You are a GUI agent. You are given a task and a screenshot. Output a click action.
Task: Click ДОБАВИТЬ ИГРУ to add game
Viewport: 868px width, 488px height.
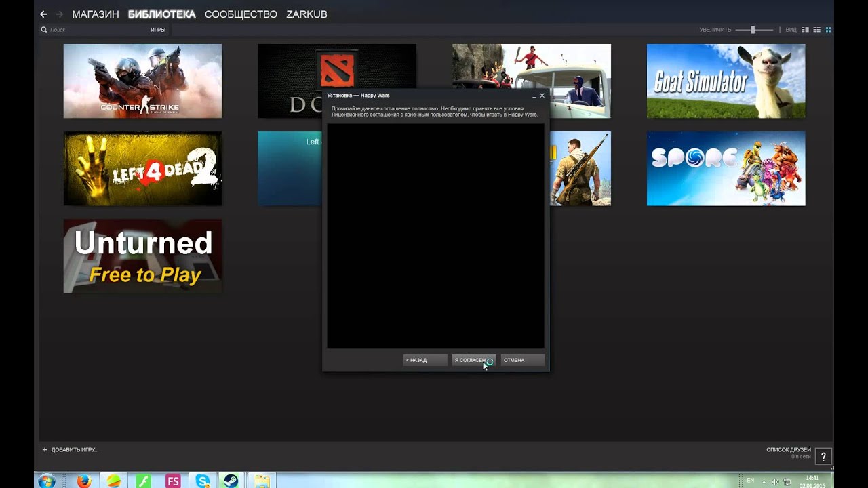pyautogui.click(x=71, y=450)
